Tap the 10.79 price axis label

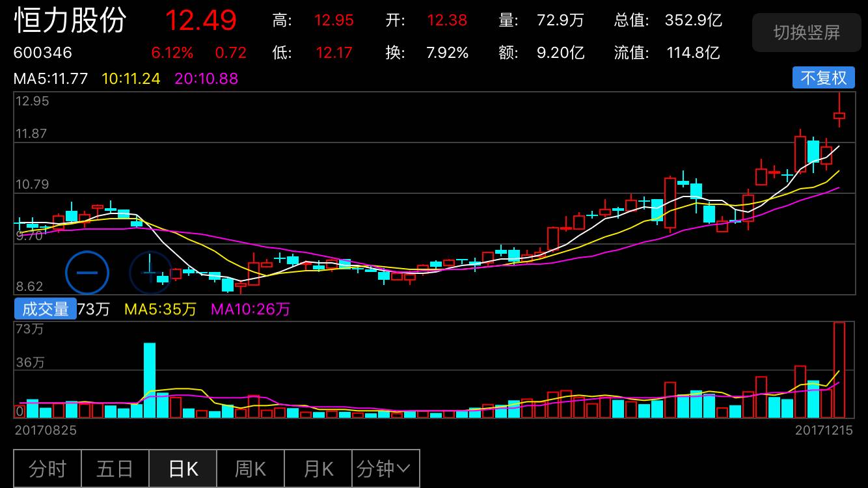click(x=33, y=184)
